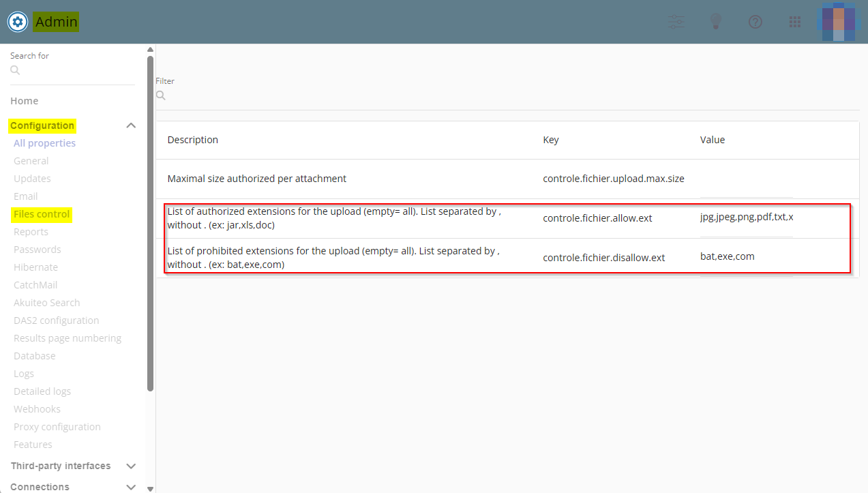Go to the Home link
This screenshot has height=493, width=868.
(x=25, y=101)
